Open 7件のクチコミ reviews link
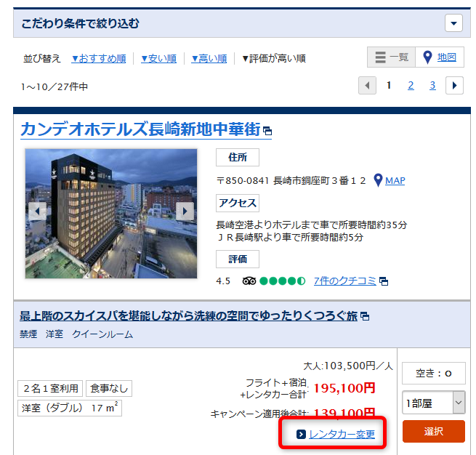 pos(345,281)
